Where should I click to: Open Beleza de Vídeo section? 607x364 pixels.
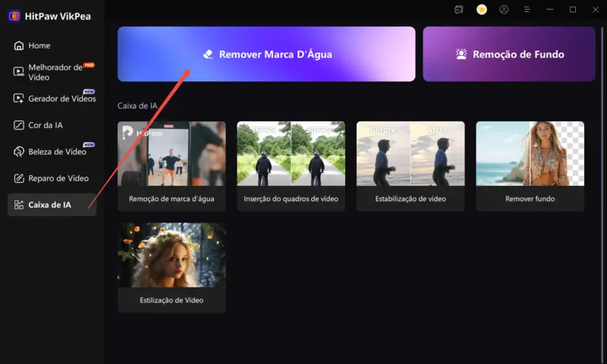point(52,152)
